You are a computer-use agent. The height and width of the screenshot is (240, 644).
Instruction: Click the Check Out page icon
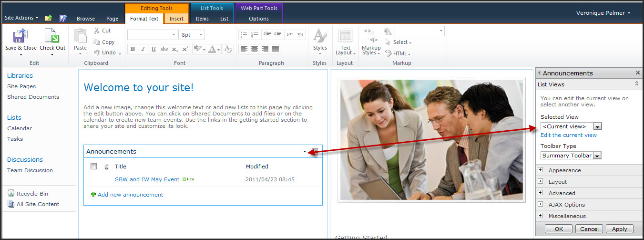tap(52, 37)
